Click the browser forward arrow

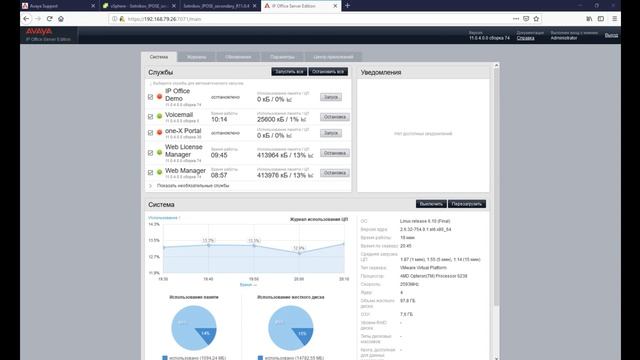(38, 19)
